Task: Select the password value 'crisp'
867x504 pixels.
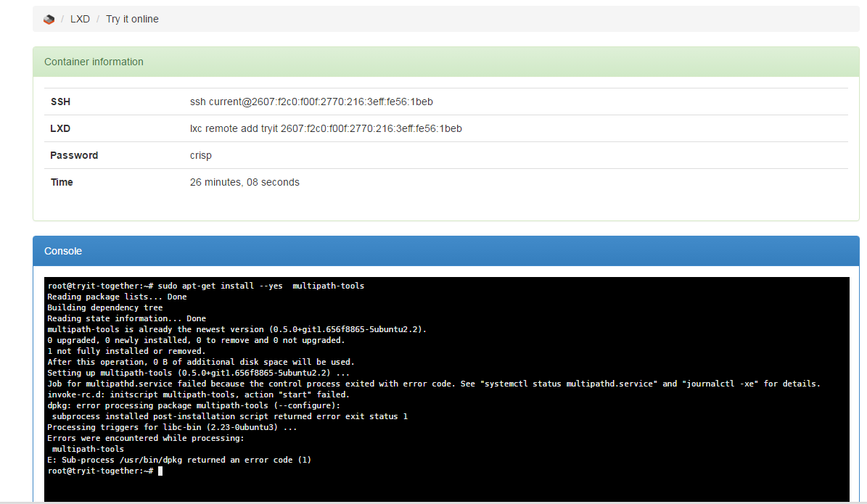Action: click(201, 156)
